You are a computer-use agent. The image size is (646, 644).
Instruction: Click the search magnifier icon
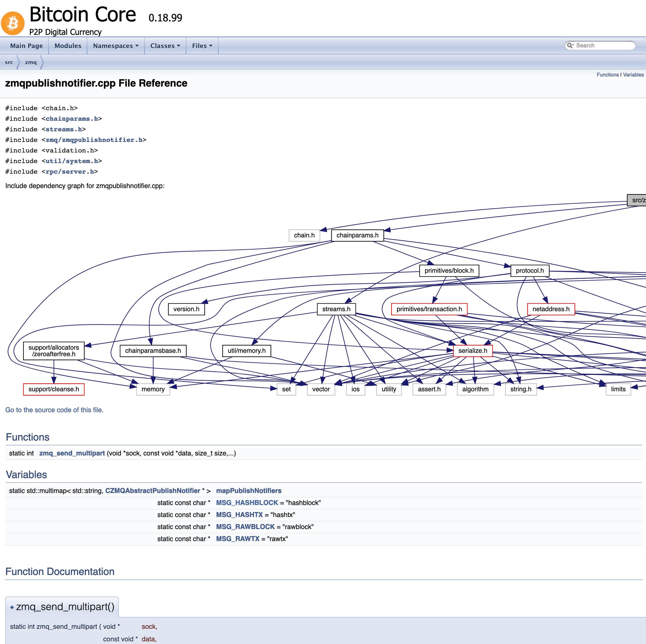(x=569, y=45)
